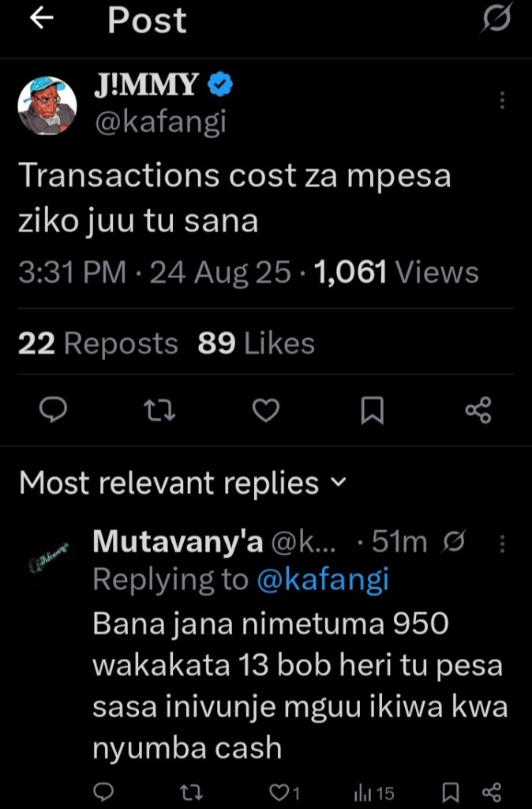
Task: View the 89 Likes list
Action: (x=256, y=344)
